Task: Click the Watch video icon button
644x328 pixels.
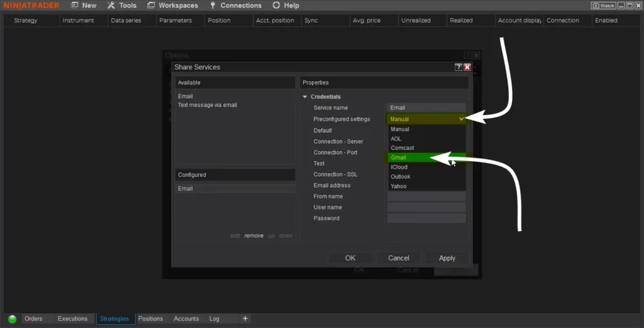Action: (x=603, y=5)
